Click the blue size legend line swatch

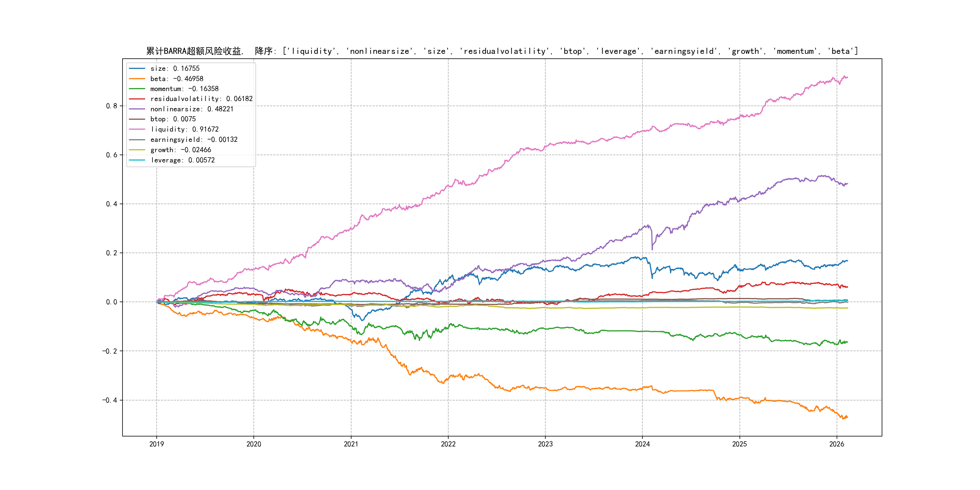pos(137,68)
